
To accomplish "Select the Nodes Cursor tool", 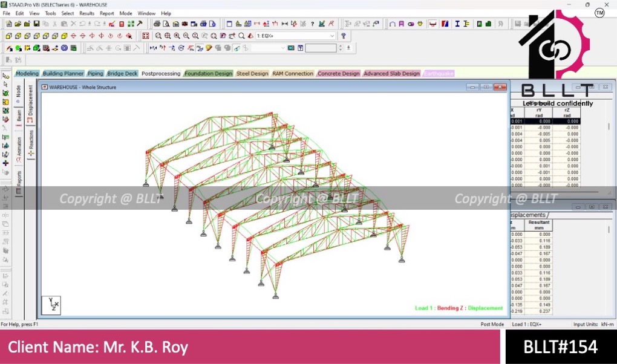I will pyautogui.click(x=5, y=76).
